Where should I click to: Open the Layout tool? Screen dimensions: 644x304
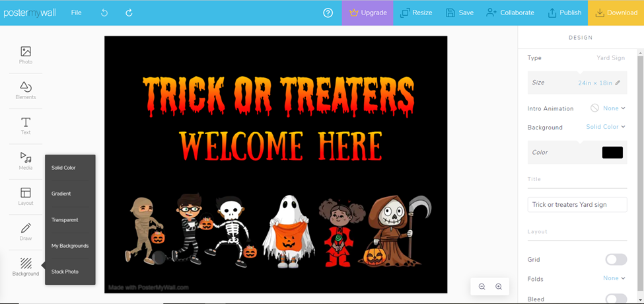[26, 196]
